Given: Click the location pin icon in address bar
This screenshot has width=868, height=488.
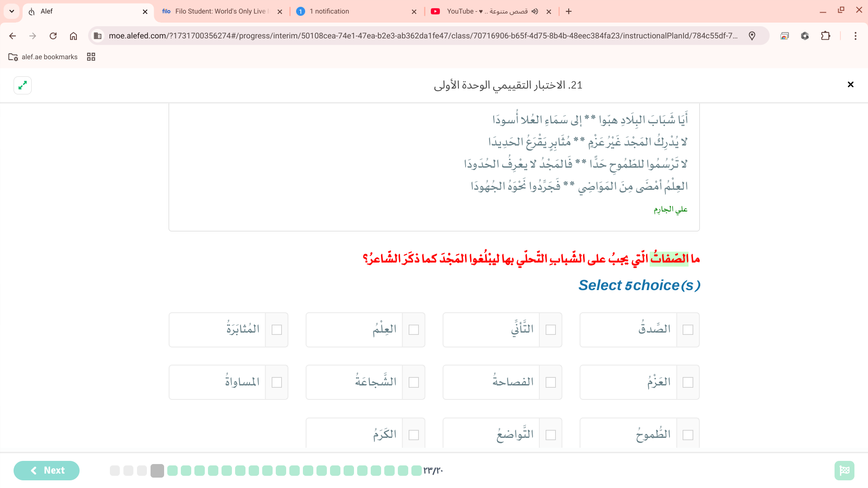Looking at the screenshot, I should coord(752,36).
